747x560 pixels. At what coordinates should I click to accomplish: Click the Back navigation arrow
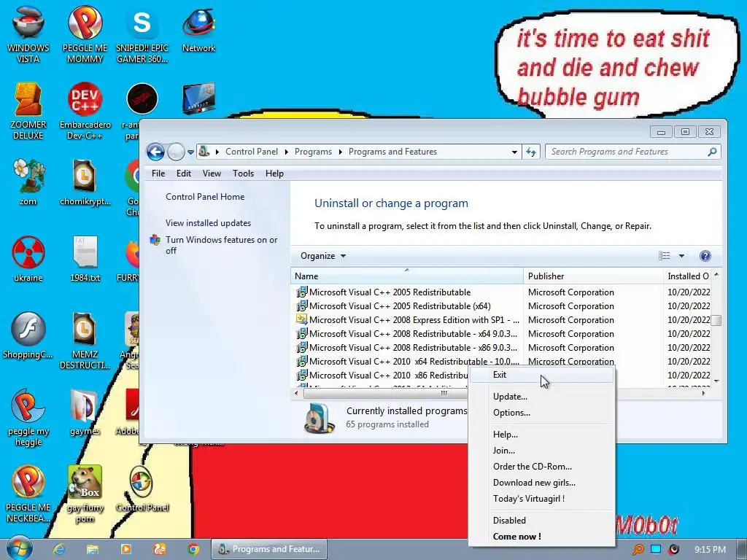click(x=155, y=152)
